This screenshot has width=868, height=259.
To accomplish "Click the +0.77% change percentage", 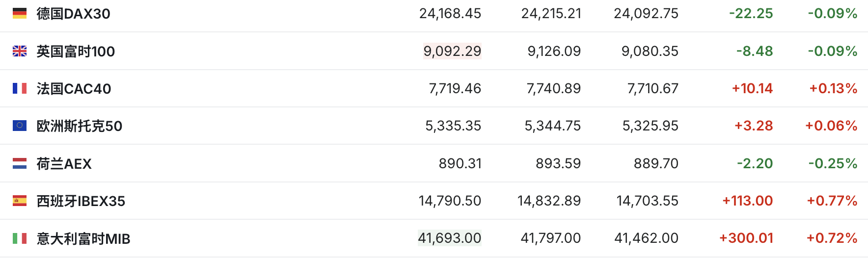I will point(832,201).
